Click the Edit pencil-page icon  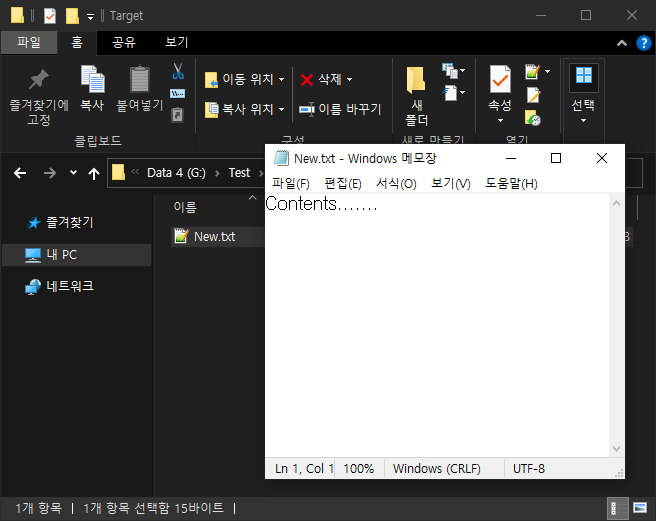pos(533,95)
